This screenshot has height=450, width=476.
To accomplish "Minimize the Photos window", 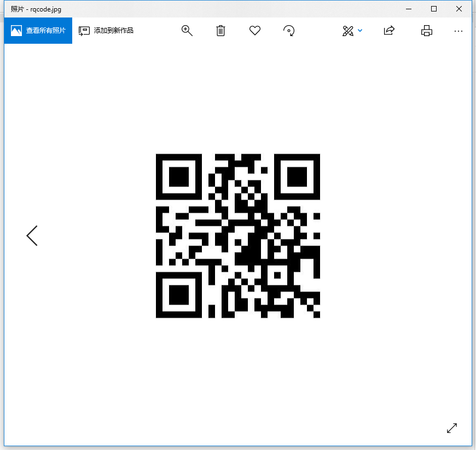I will [409, 9].
